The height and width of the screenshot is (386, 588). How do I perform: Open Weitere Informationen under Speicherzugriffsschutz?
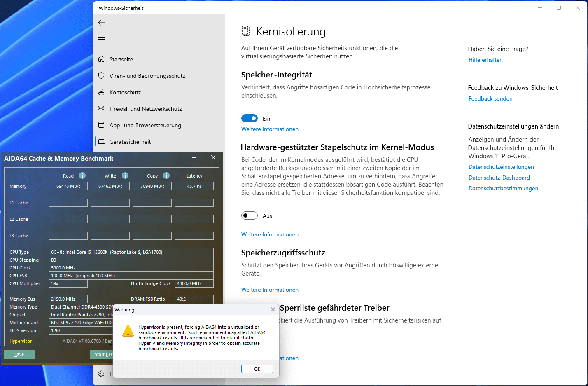click(270, 290)
